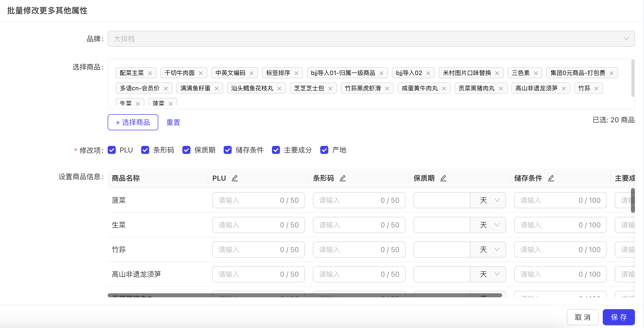Click the 条形码 input for 生菜

(x=359, y=225)
